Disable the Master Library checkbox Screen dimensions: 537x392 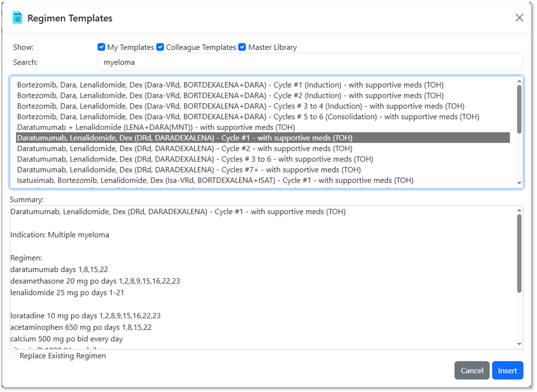click(x=242, y=47)
